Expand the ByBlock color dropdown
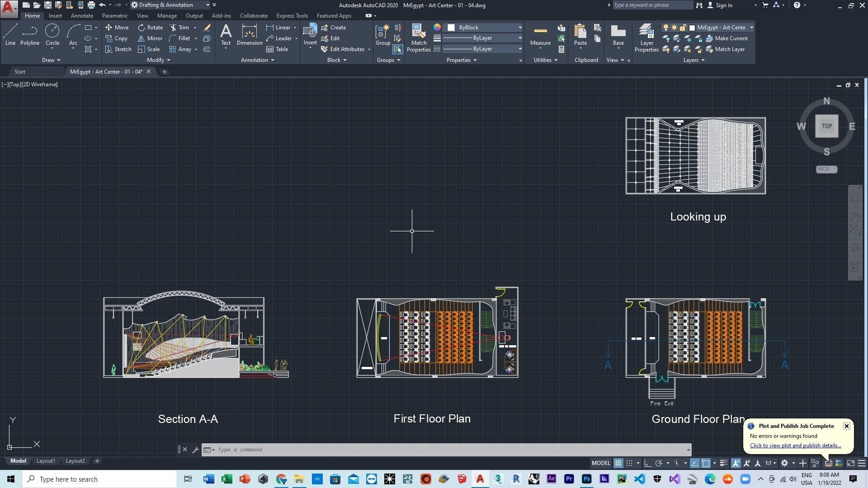Image resolution: width=868 pixels, height=488 pixels. point(520,28)
